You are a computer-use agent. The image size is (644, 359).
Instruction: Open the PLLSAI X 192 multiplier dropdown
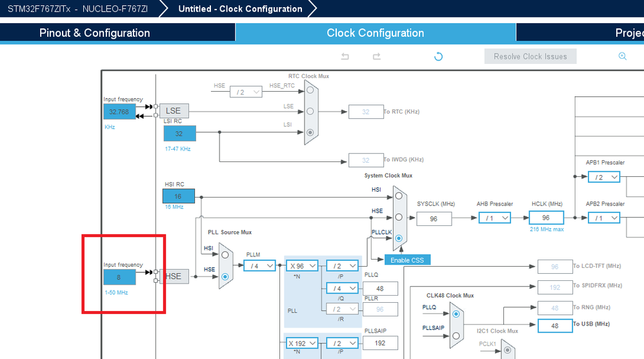coord(302,343)
